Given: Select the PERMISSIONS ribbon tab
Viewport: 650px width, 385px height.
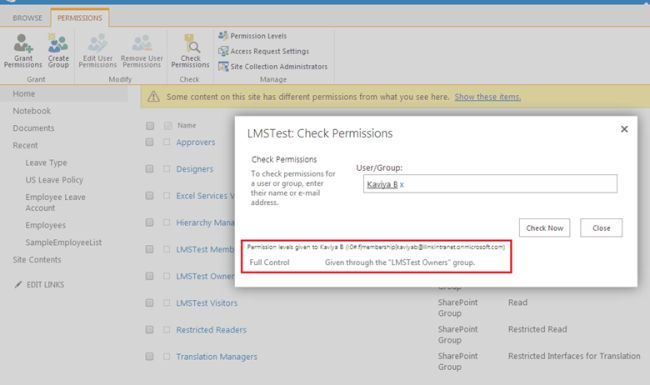Looking at the screenshot, I should [80, 18].
